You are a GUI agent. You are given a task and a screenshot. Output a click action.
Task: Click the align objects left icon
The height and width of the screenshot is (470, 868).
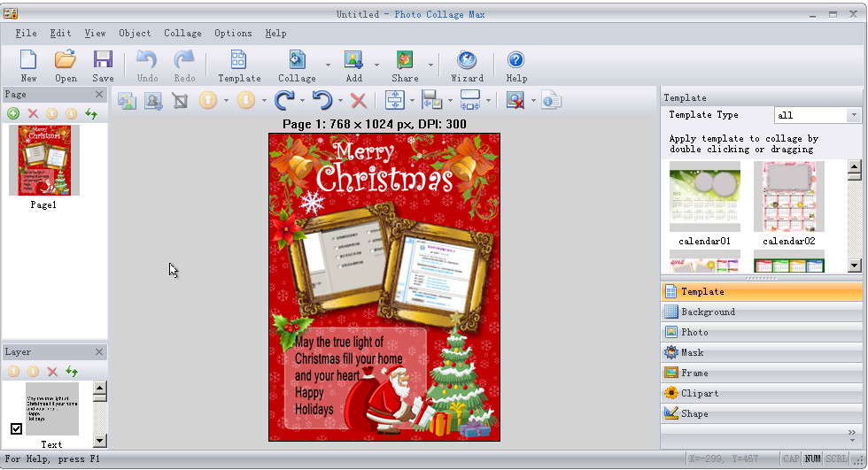click(x=432, y=101)
